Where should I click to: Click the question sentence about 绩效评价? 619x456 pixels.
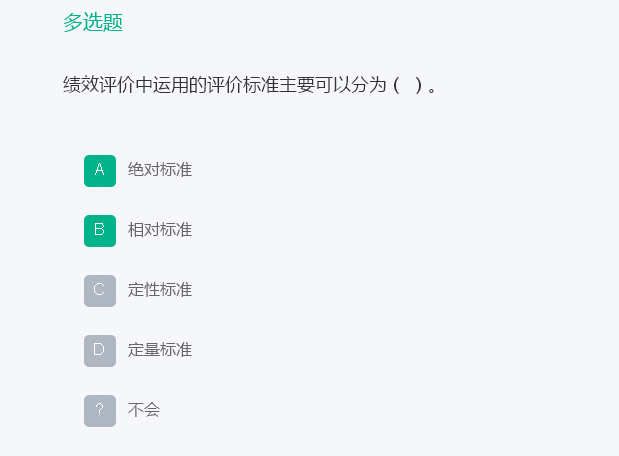coord(249,85)
